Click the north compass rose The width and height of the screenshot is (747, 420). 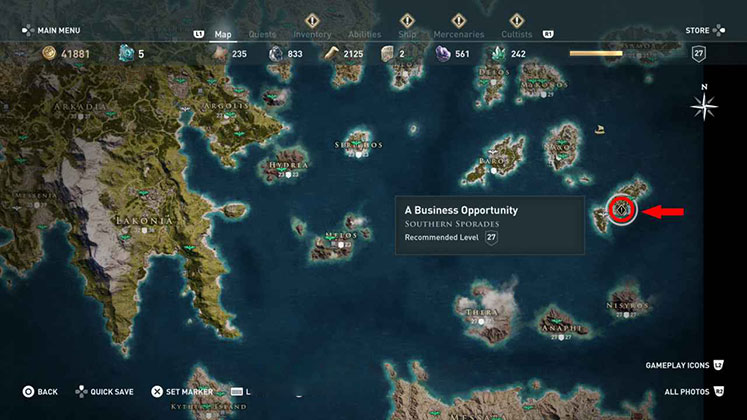pos(704,104)
